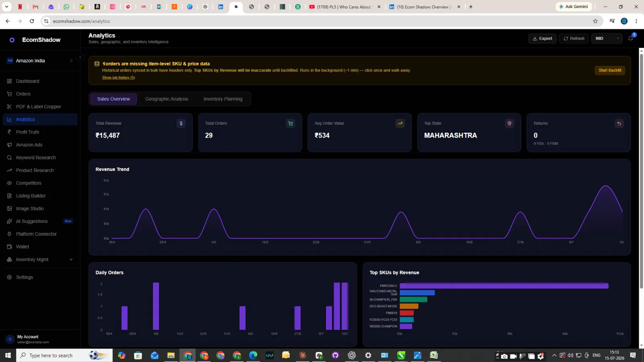Click the picture icon beside Image Studio
Image resolution: width=644 pixels, height=362 pixels.
[9, 209]
